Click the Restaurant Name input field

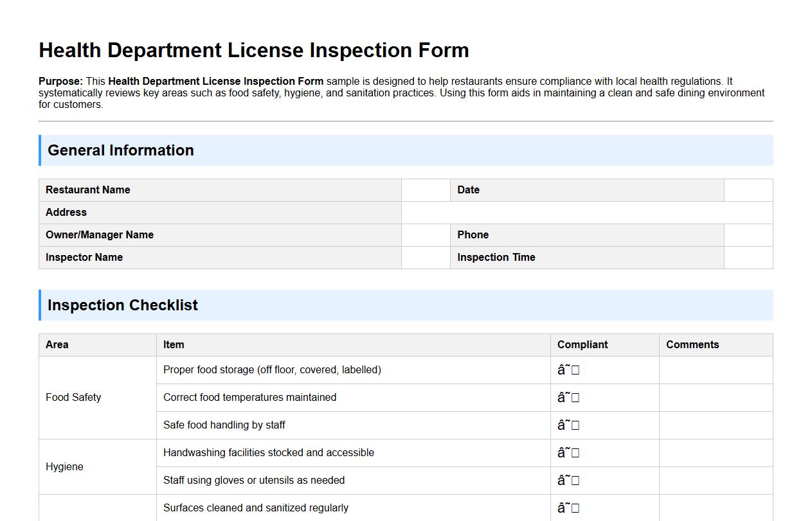point(425,190)
